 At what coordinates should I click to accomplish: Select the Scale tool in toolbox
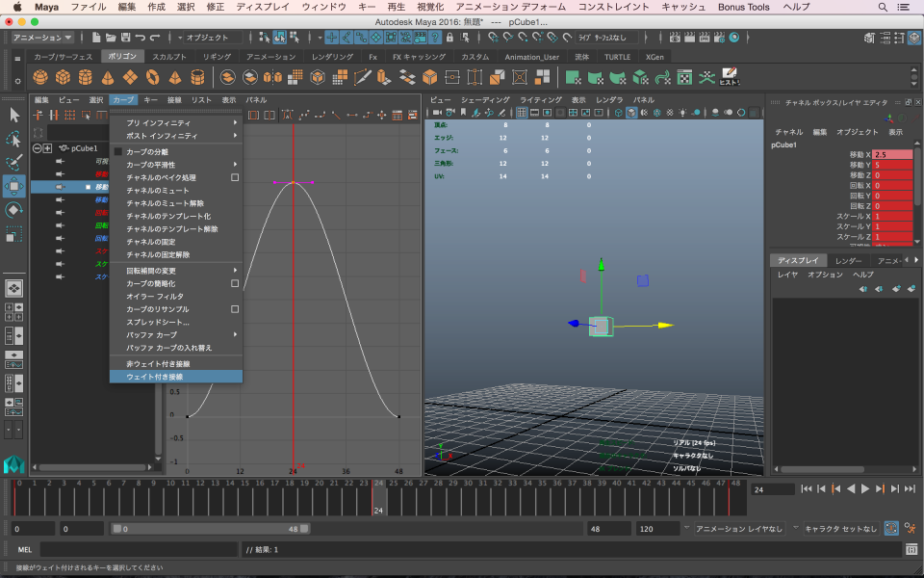pyautogui.click(x=14, y=235)
